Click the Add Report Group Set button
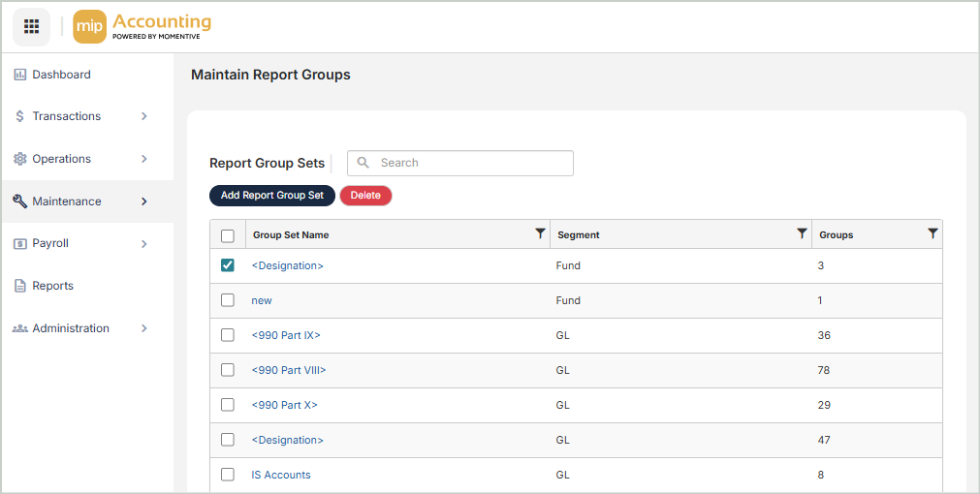Image resolution: width=980 pixels, height=494 pixels. pyautogui.click(x=272, y=196)
